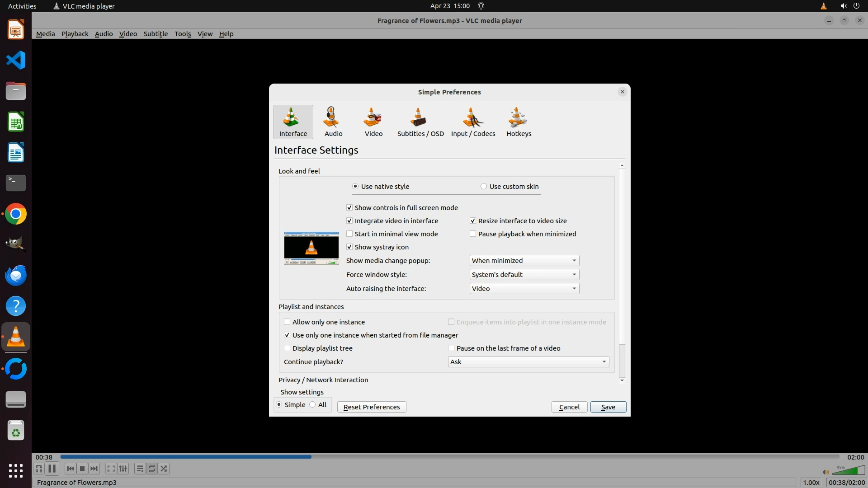Open the Playback menu
Image resolution: width=868 pixels, height=488 pixels.
[75, 34]
